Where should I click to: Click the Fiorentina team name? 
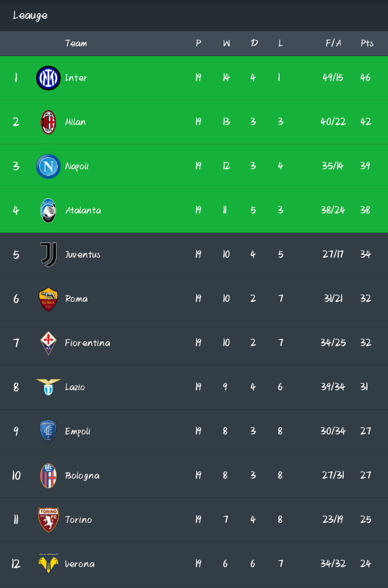click(x=87, y=343)
